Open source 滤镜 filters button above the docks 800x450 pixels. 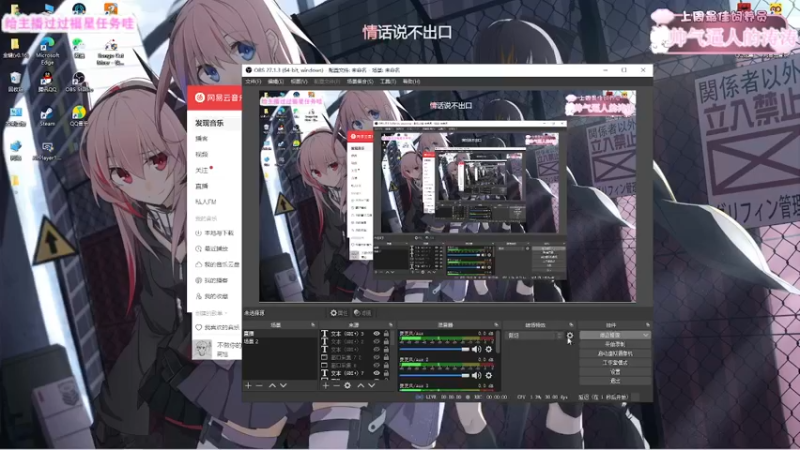[x=363, y=313]
